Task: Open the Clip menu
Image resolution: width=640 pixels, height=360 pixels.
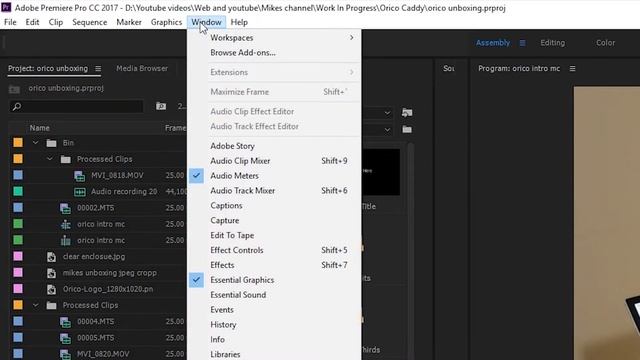Action: (56, 22)
